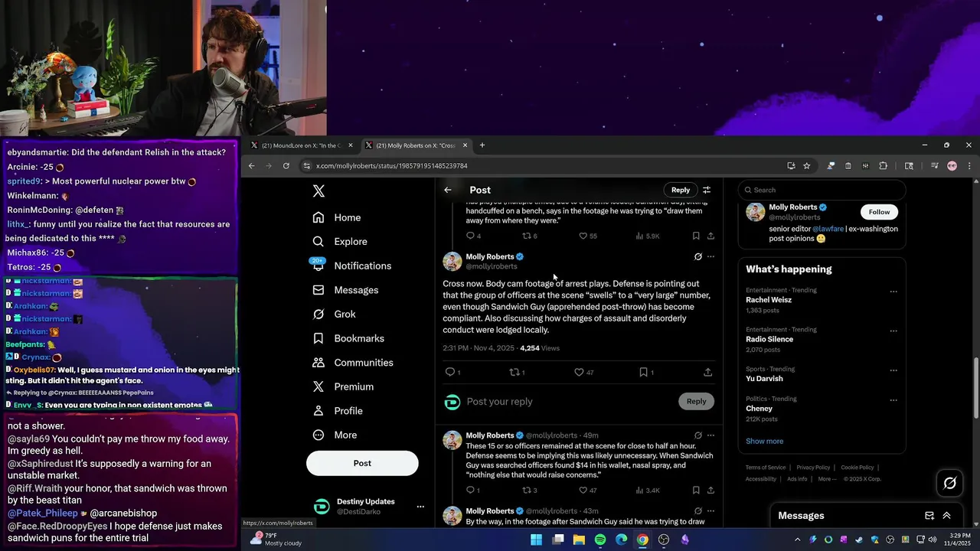Go to Home in X sidebar

click(337, 217)
